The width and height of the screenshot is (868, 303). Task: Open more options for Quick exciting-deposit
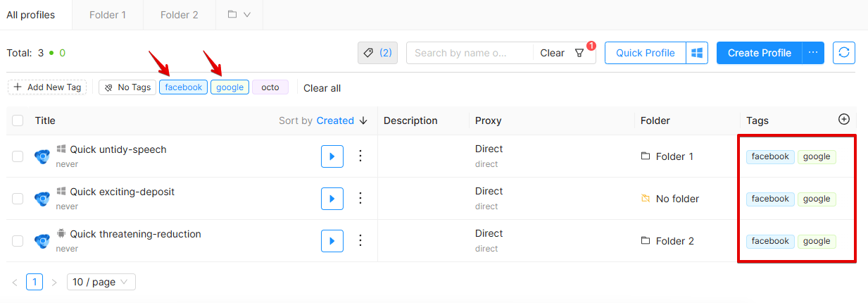(360, 199)
